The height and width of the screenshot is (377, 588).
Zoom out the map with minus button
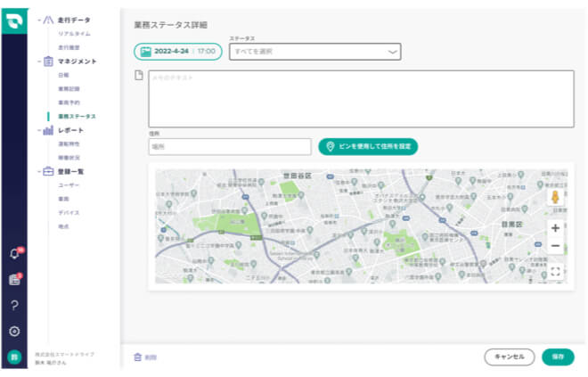(x=555, y=245)
